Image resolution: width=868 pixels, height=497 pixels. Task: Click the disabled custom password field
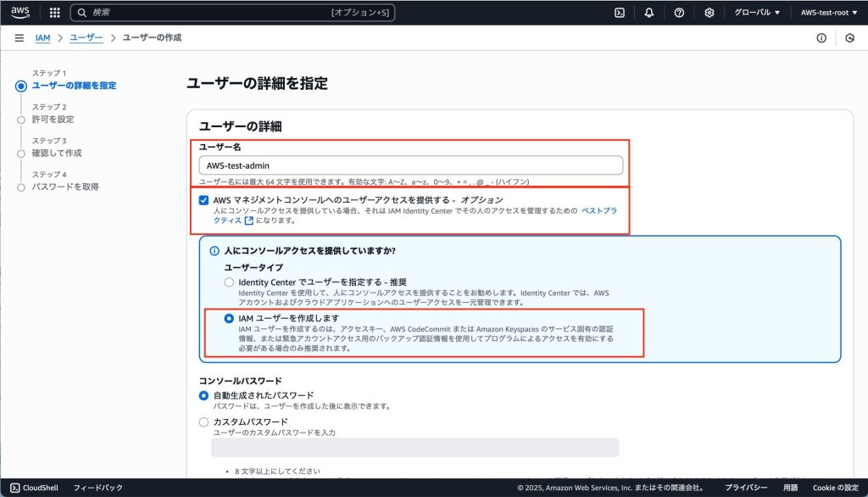[x=415, y=448]
